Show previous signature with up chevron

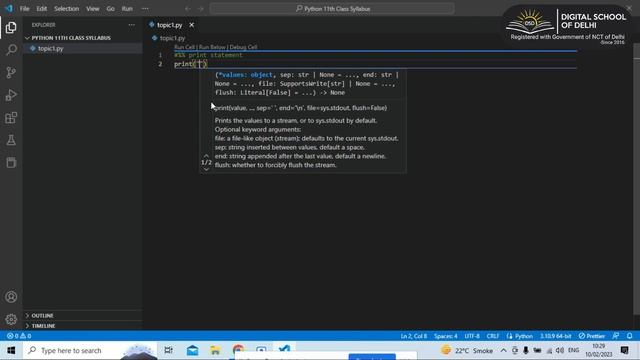206,156
